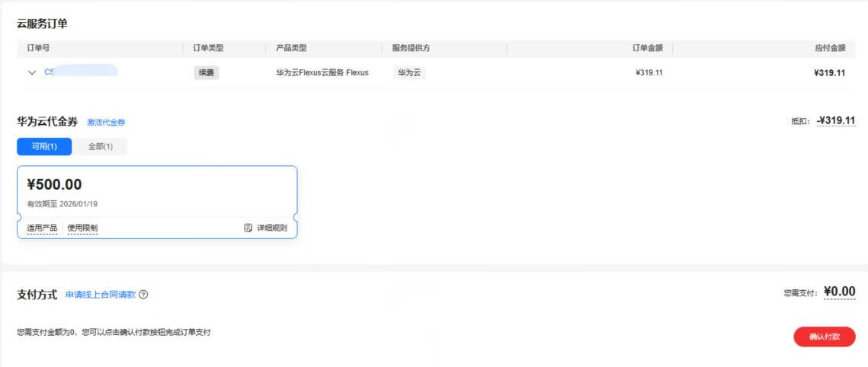The image size is (868, 367).
Task: Click the 订单号 column header
Action: 38,48
